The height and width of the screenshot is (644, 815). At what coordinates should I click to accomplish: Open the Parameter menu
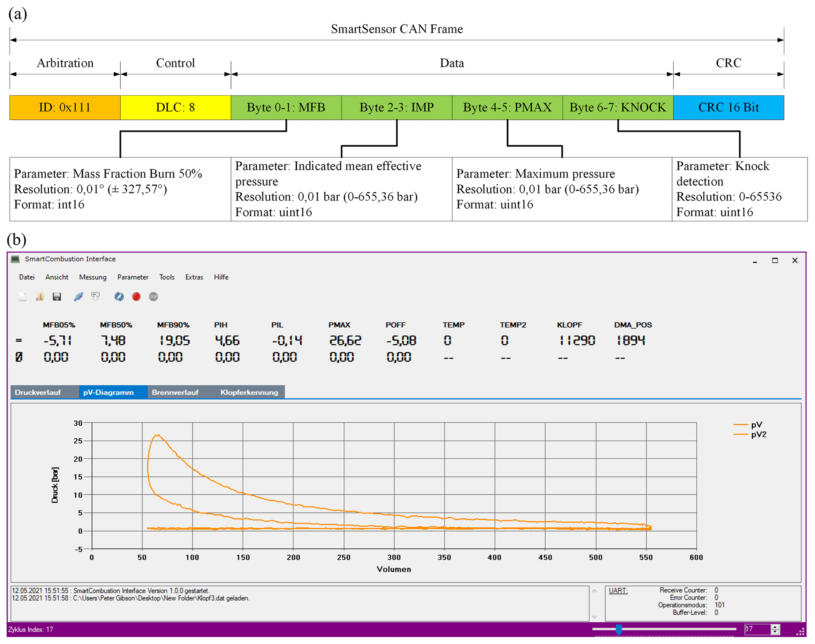pos(132,277)
